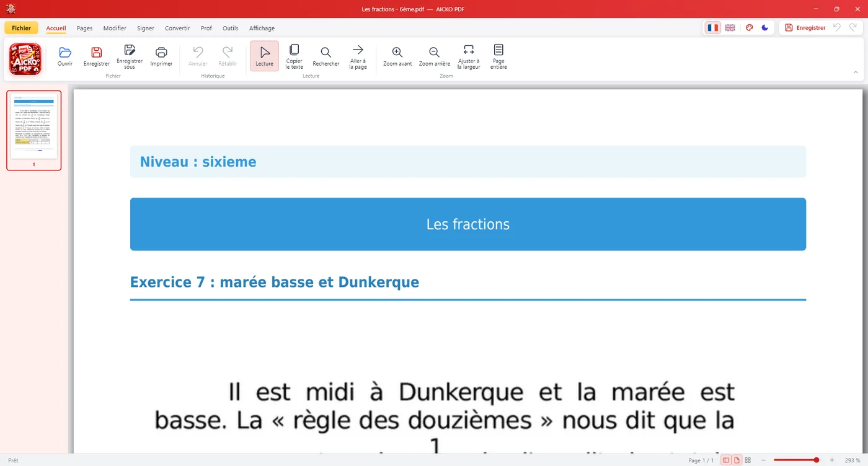Screen dimensions: 868x466
Task: Select the Accueil tab
Action: pyautogui.click(x=56, y=28)
